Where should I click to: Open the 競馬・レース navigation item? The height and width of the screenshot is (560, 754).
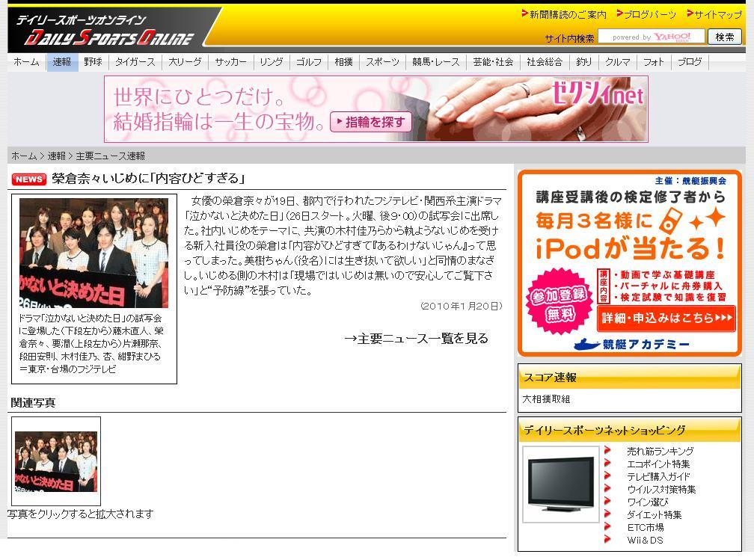click(x=436, y=62)
